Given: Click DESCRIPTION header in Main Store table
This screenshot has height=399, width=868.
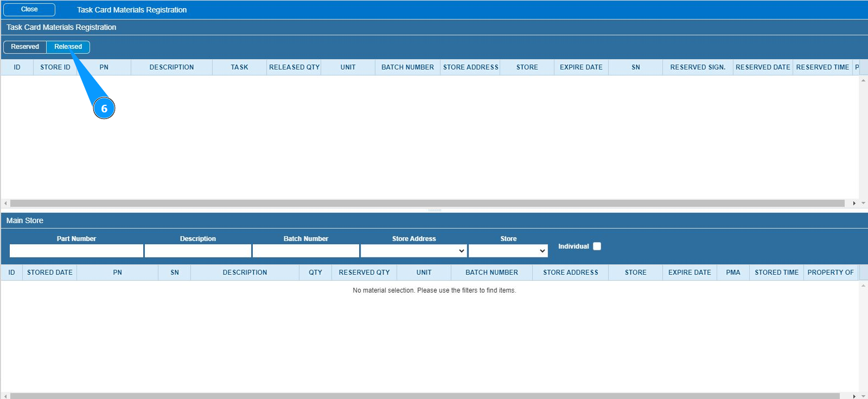Looking at the screenshot, I should 245,273.
